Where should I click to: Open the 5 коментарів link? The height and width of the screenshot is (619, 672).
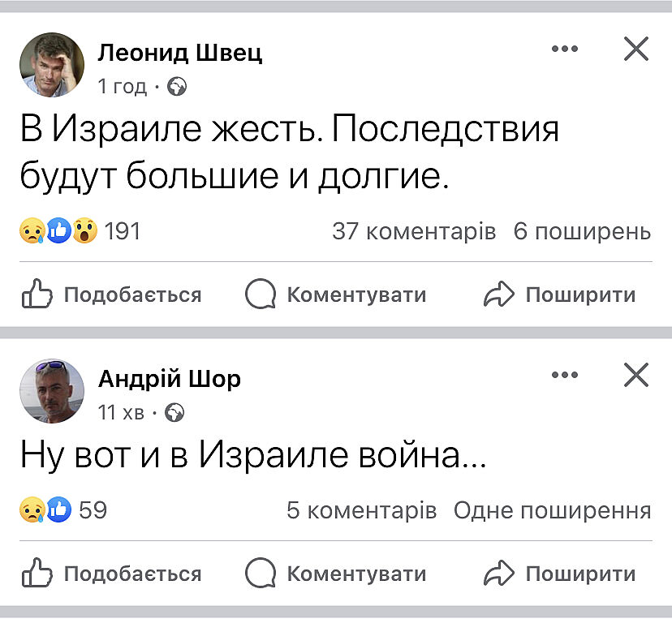(362, 510)
